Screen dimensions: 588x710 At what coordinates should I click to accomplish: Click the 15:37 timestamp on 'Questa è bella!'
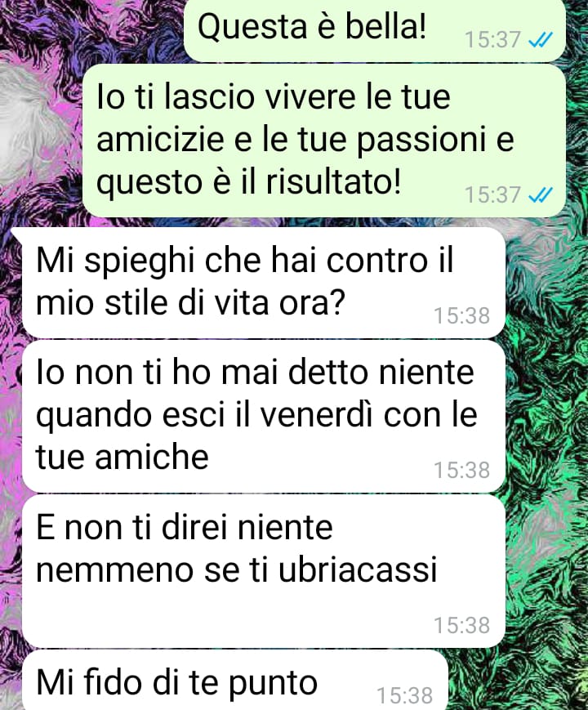pyautogui.click(x=493, y=40)
